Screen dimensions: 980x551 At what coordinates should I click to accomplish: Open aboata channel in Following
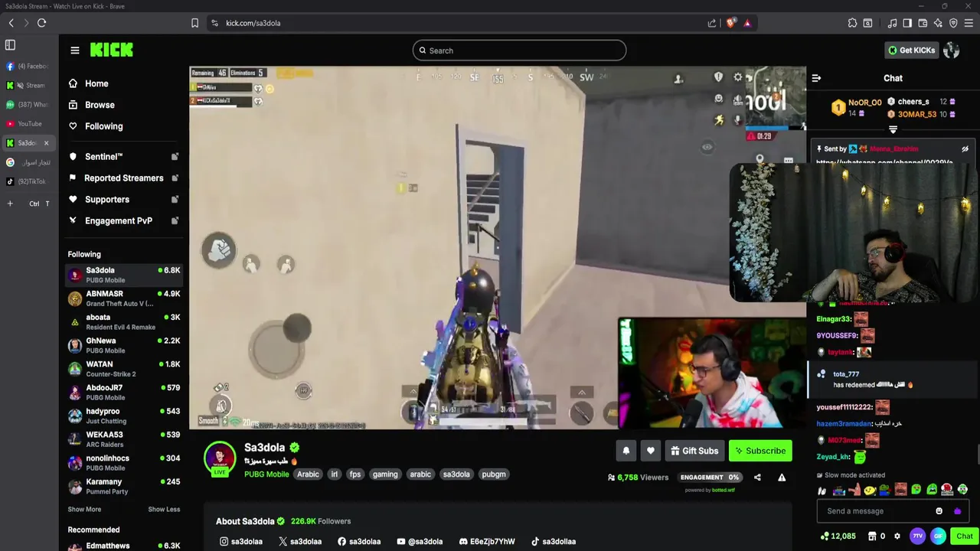pyautogui.click(x=123, y=322)
